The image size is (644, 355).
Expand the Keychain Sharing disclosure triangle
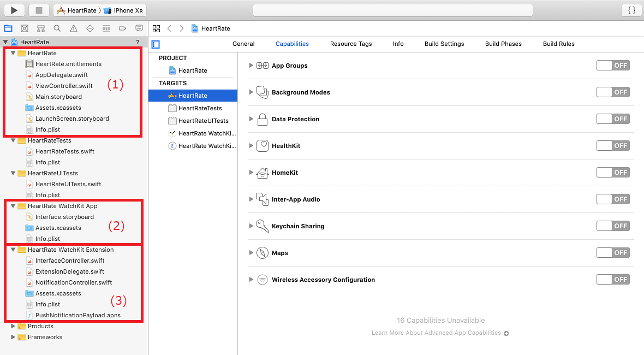click(251, 226)
